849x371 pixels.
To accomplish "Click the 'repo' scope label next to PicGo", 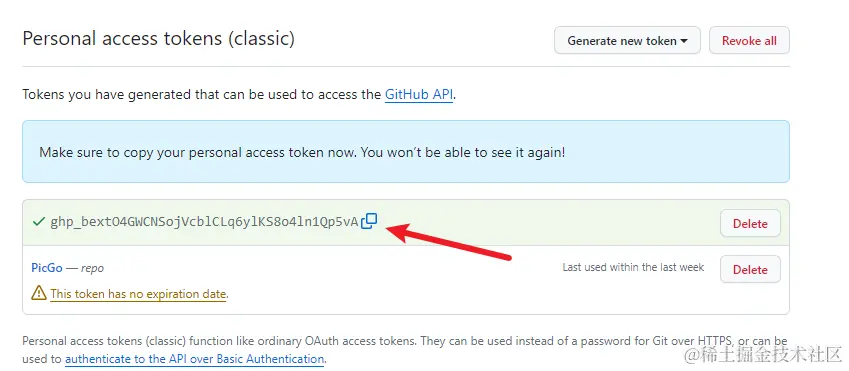I will pyautogui.click(x=92, y=268).
